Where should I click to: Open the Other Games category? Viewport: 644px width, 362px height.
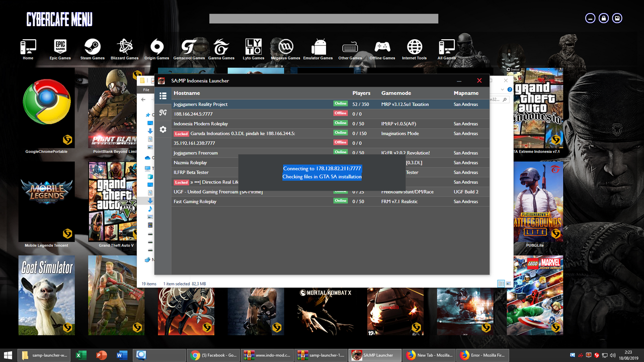pyautogui.click(x=350, y=50)
